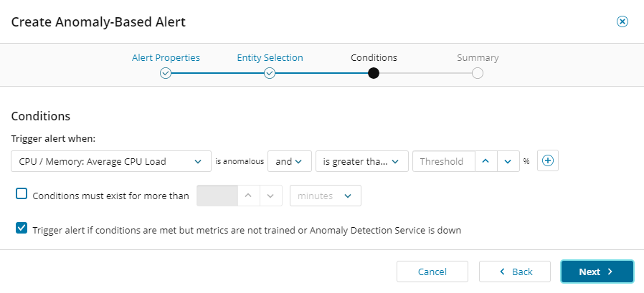
Task: Close the Create Anomaly-Based Alert dialog
Action: pos(622,21)
